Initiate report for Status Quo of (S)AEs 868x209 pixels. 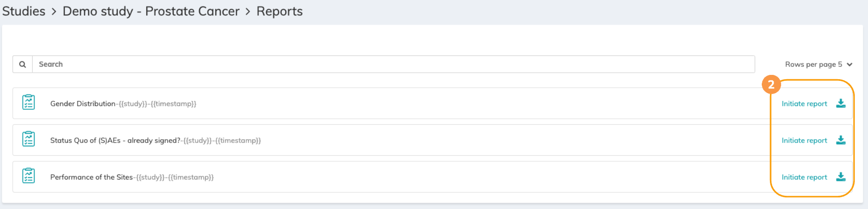pyautogui.click(x=804, y=140)
